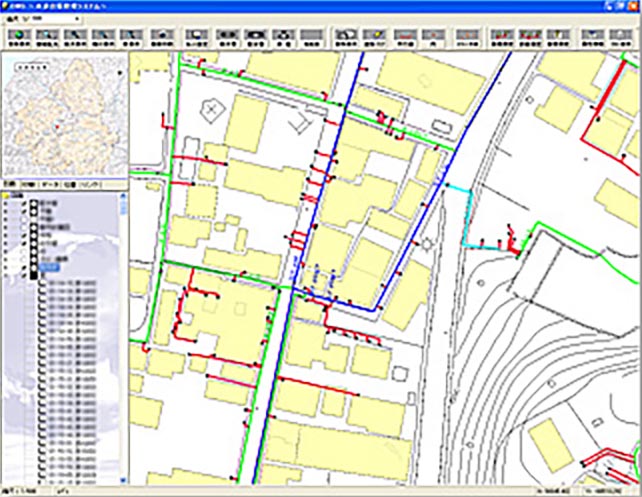Select the blue highlighted layer in the tree
The image size is (642, 497).
[50, 268]
